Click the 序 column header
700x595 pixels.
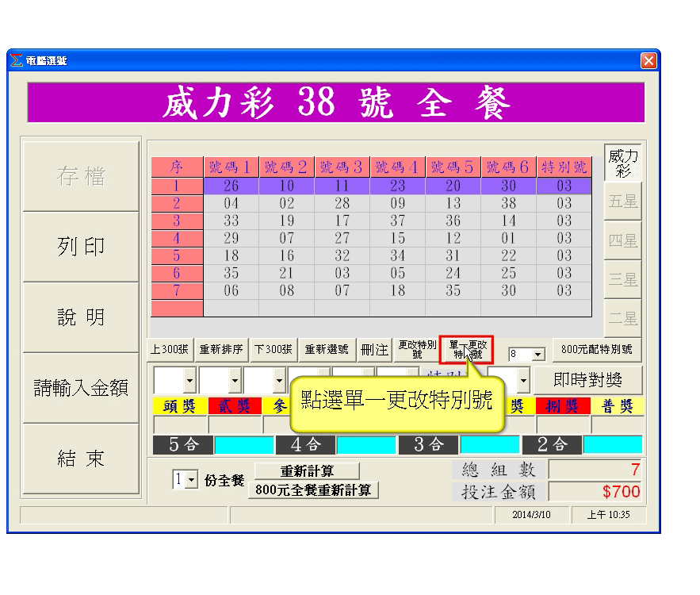[178, 167]
